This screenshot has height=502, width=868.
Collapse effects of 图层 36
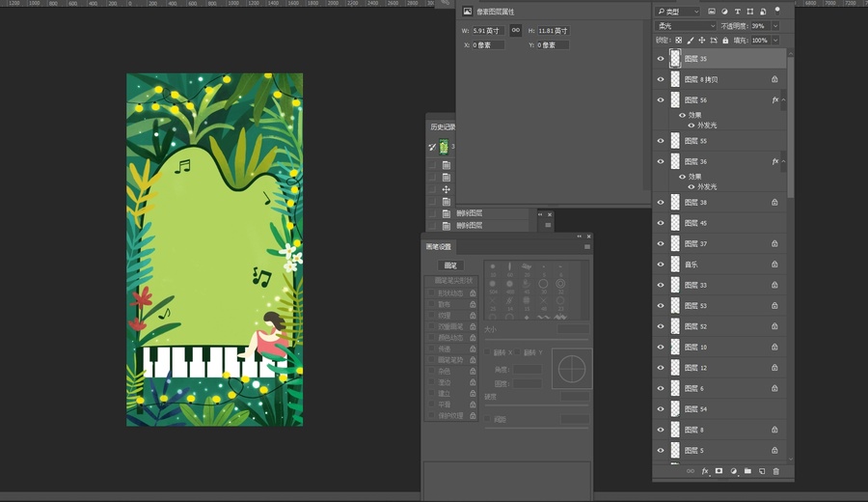click(783, 162)
